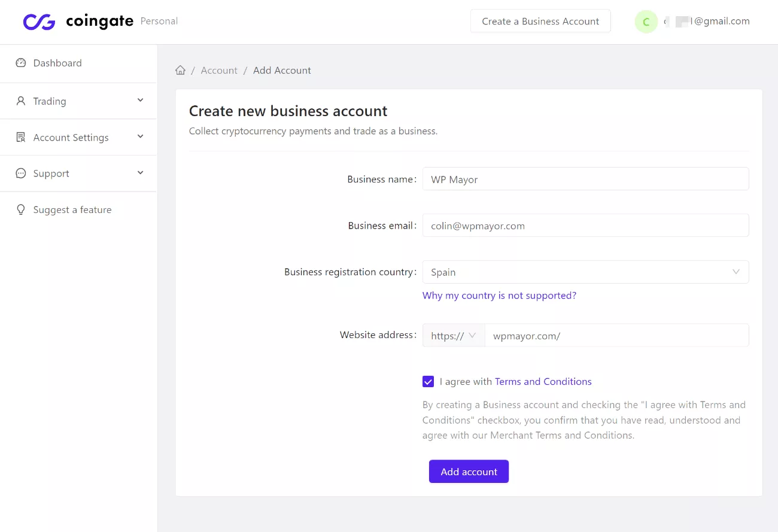Focus the Website address input field
The image size is (778, 532).
point(616,335)
